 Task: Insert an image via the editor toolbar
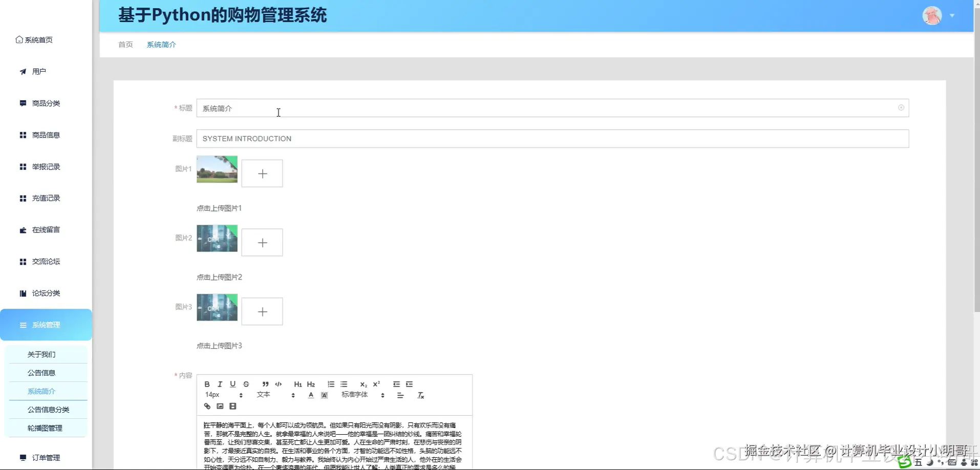coord(220,406)
